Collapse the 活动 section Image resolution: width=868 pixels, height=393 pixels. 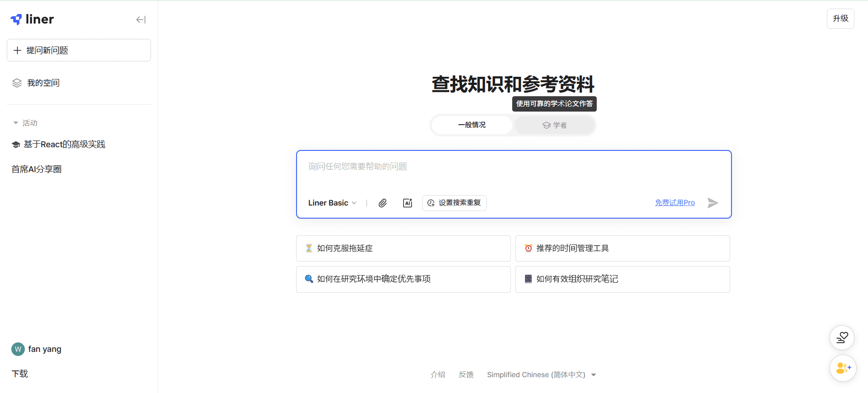[x=25, y=123]
